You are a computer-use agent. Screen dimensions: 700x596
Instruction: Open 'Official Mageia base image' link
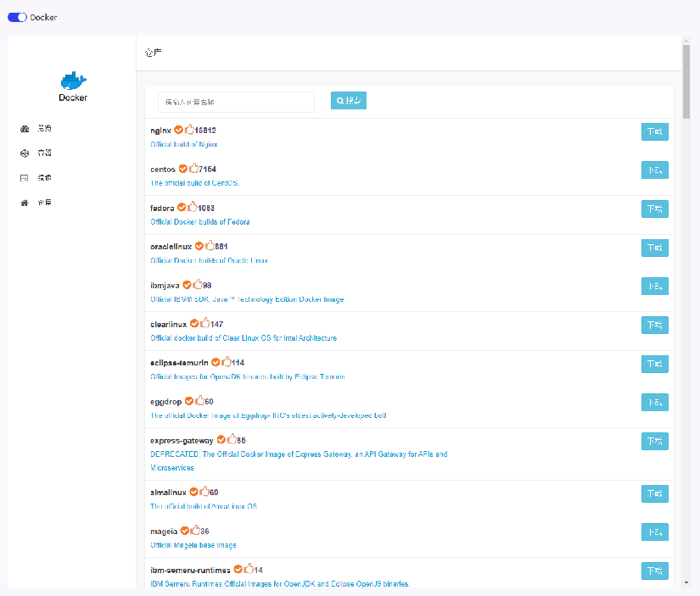pos(193,545)
